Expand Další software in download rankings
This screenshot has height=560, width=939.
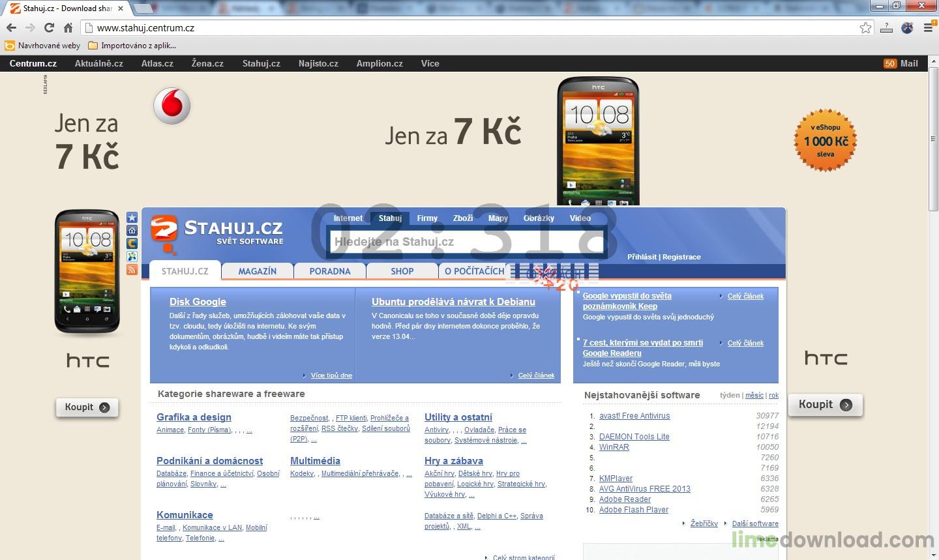(x=755, y=523)
